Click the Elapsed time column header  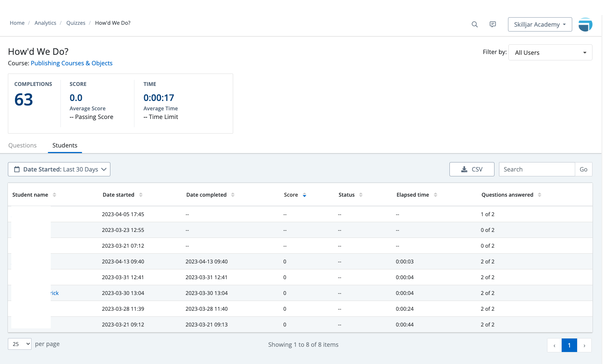point(413,195)
